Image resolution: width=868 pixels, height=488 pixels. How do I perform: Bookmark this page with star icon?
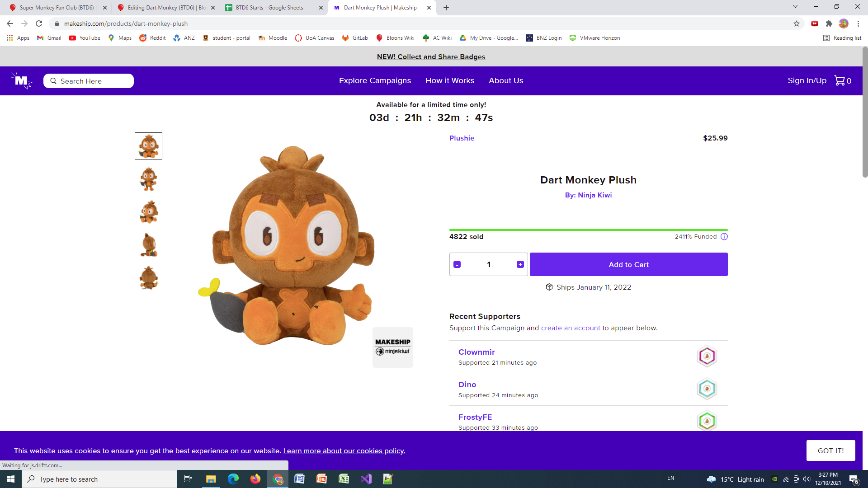(797, 23)
